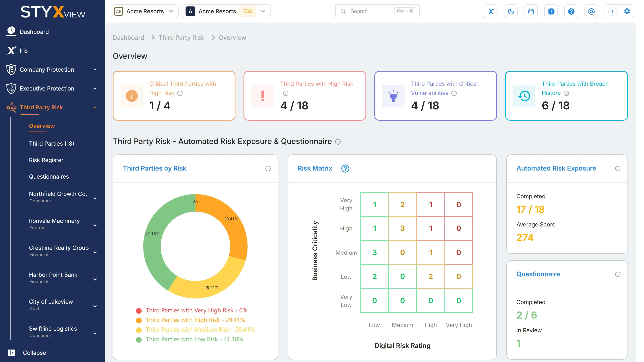This screenshot has height=362, width=644.
Task: Select the Overview submenu item
Action: (42, 126)
